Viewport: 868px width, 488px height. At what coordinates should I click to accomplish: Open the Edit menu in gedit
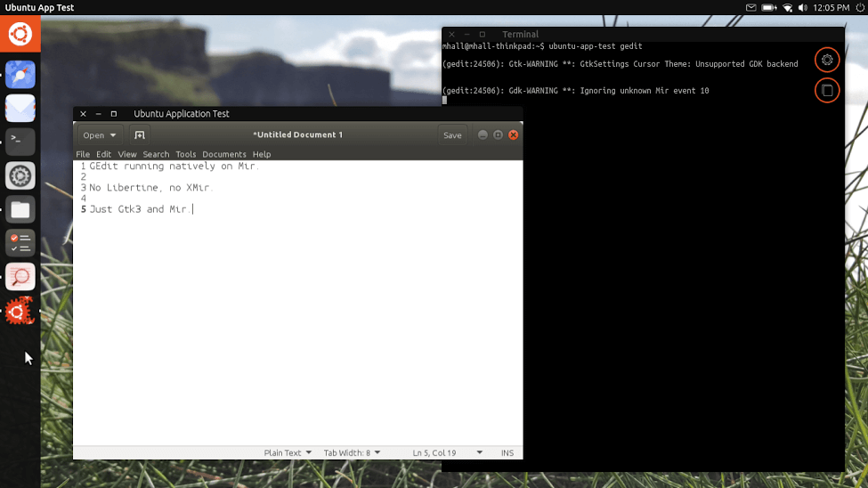pyautogui.click(x=103, y=154)
